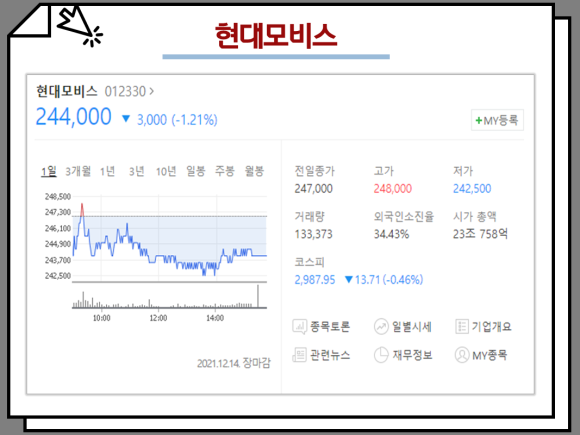Open the 관련뉴스 news icon
Image resolution: width=580 pixels, height=435 pixels.
point(300,355)
